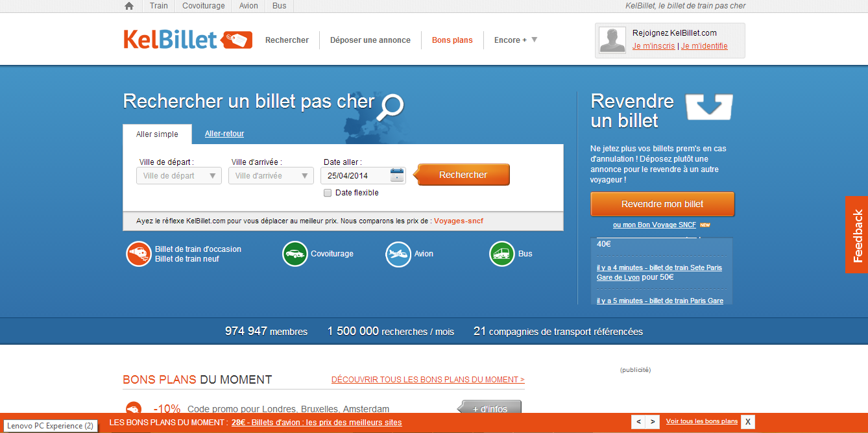Screen dimensions: 868x433
Task: Go to Rechercher in main navigation
Action: (x=287, y=40)
